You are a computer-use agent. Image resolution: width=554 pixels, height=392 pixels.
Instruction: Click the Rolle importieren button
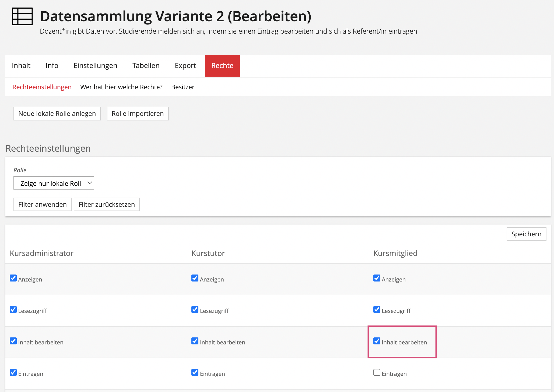coord(138,114)
